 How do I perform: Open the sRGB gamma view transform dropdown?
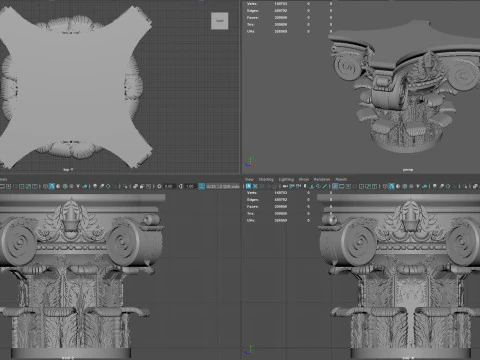223,186
